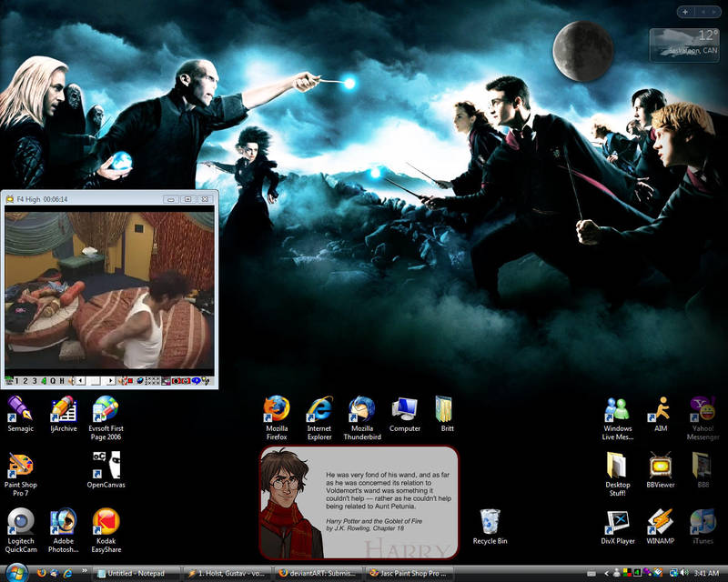Screen dimensions: 728x582
Task: Click the first red camera capture icon
Action: click(x=177, y=381)
